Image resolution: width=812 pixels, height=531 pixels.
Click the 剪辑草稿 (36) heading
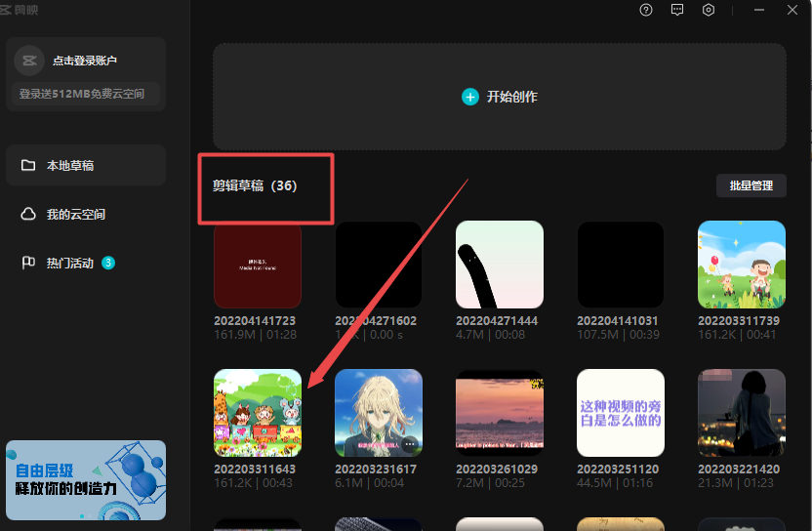[255, 185]
